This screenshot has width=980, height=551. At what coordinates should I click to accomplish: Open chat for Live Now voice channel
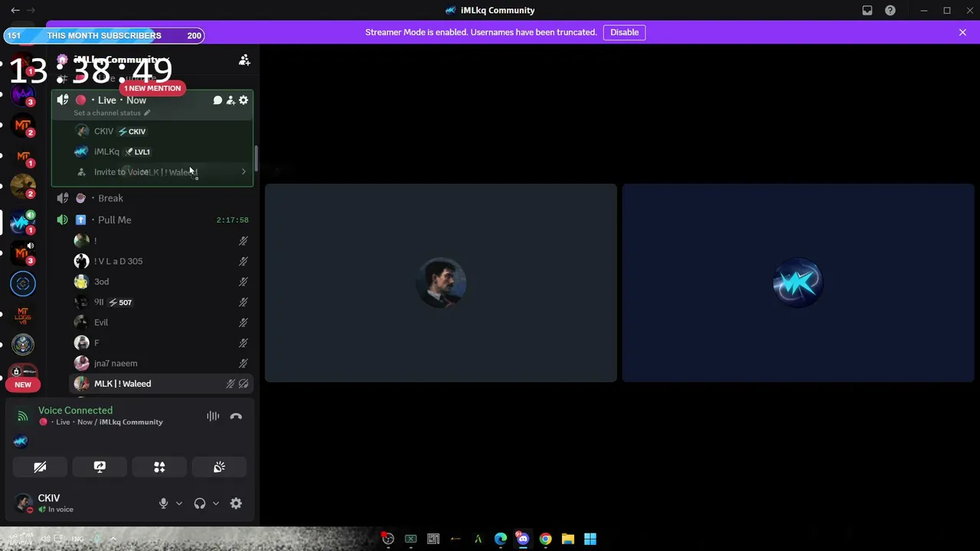[217, 100]
